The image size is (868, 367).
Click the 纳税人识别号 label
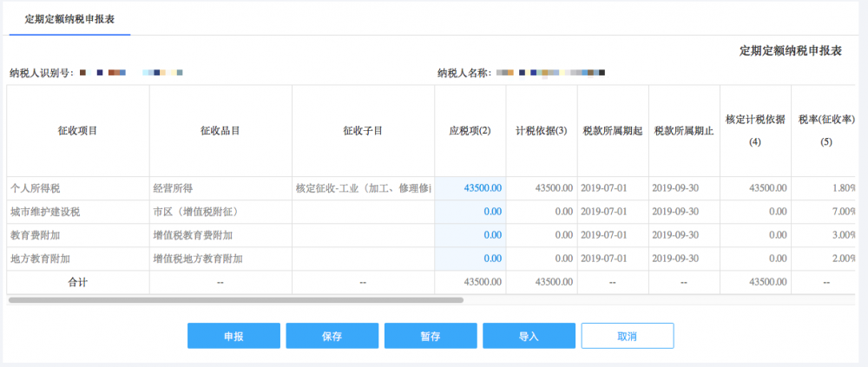(x=42, y=73)
